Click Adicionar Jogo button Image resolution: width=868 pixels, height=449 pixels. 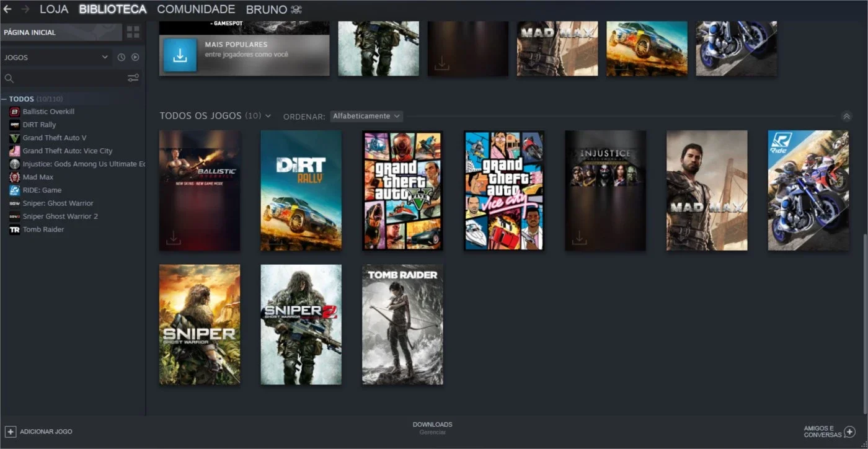[38, 431]
